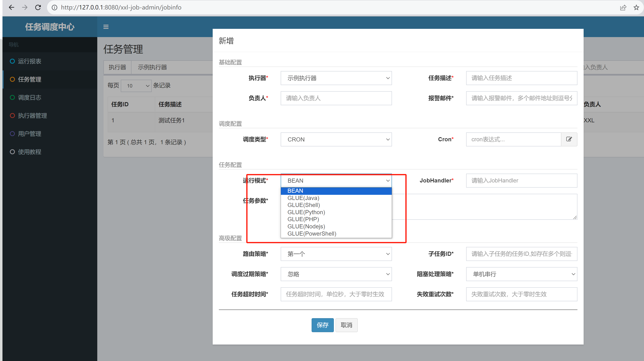The width and height of the screenshot is (644, 361).
Task: Choose GLUE(Python) option in the dropdown
Action: 306,212
